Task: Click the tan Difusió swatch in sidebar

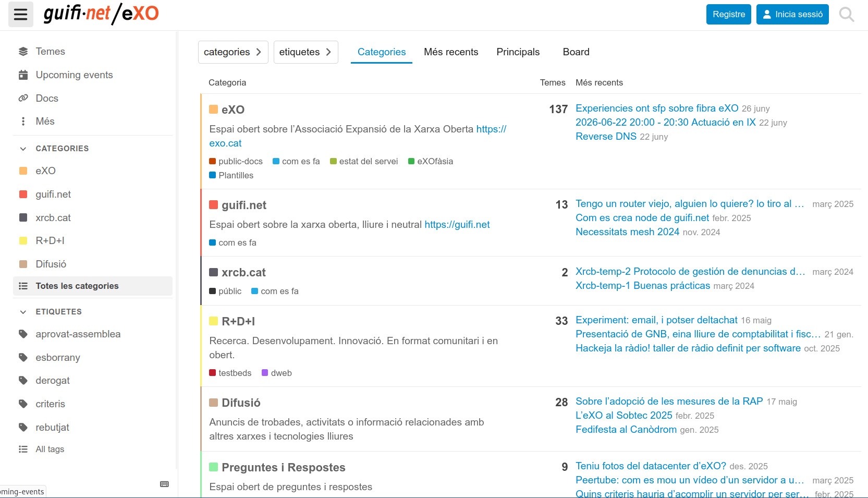Action: click(x=23, y=264)
